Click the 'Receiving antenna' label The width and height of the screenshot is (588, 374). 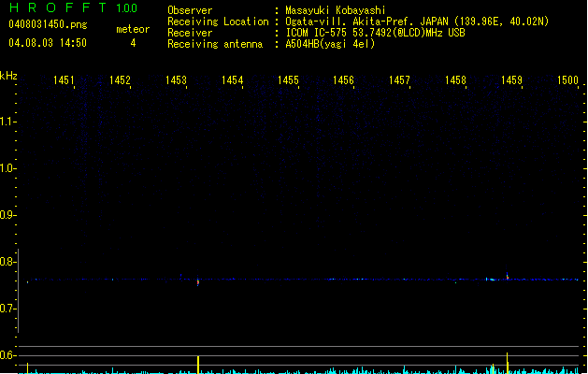(x=215, y=44)
